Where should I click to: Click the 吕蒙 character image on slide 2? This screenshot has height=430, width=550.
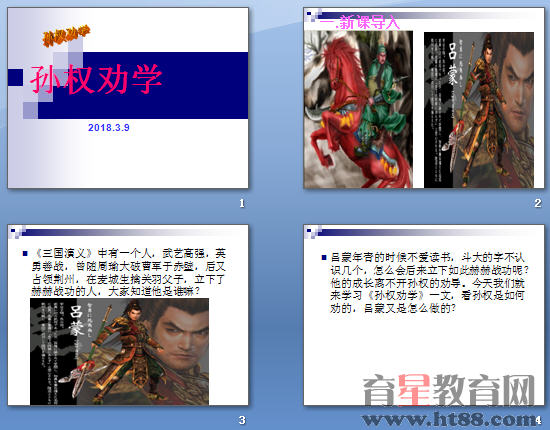pyautogui.click(x=479, y=110)
